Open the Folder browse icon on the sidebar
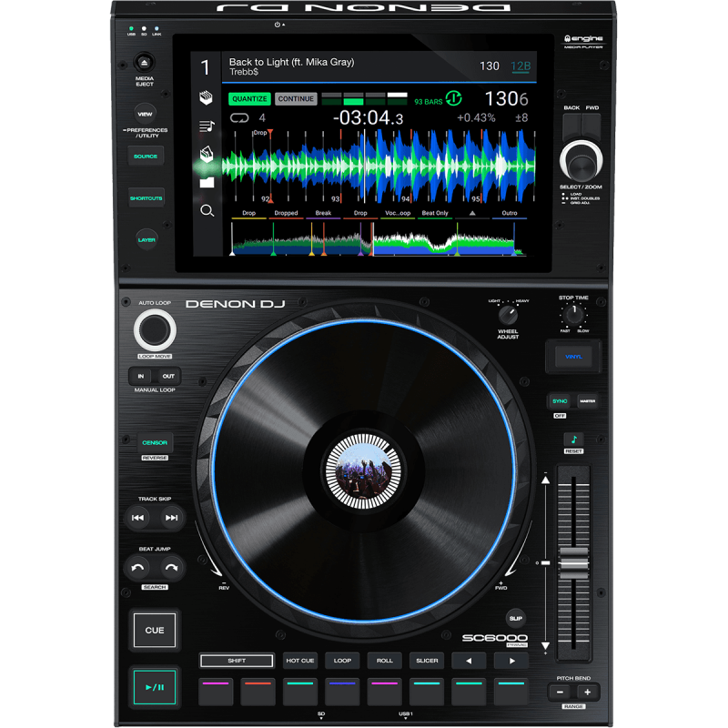Viewport: 728px width, 728px height. click(x=207, y=182)
